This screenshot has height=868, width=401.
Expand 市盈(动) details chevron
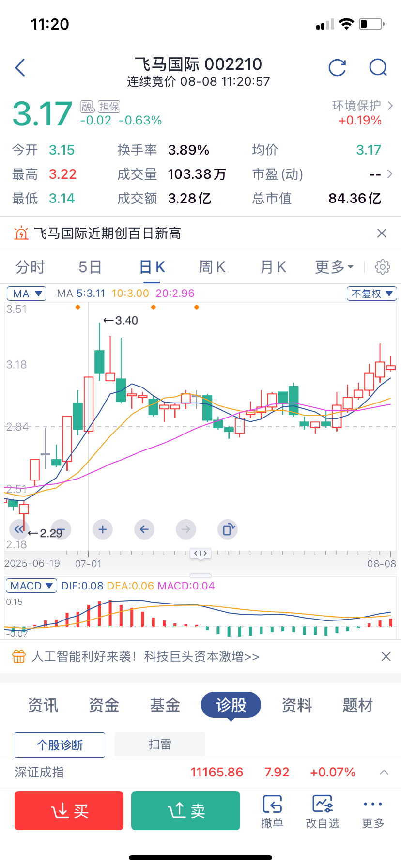(x=390, y=174)
